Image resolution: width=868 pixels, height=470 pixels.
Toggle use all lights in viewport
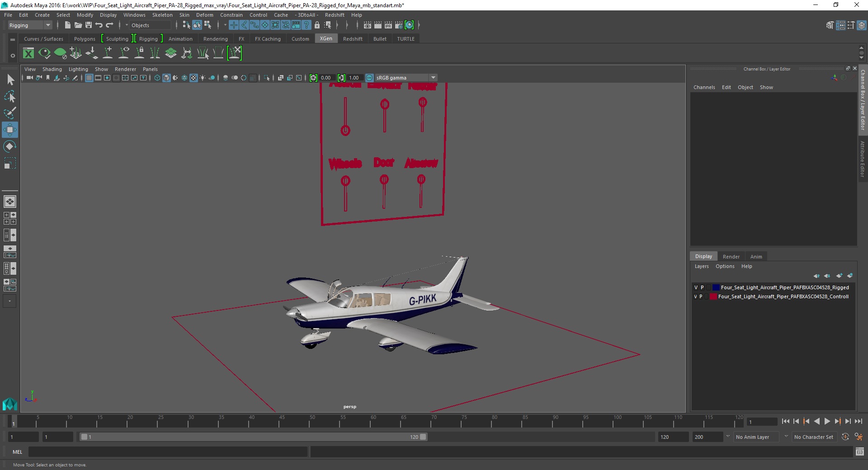click(x=203, y=78)
